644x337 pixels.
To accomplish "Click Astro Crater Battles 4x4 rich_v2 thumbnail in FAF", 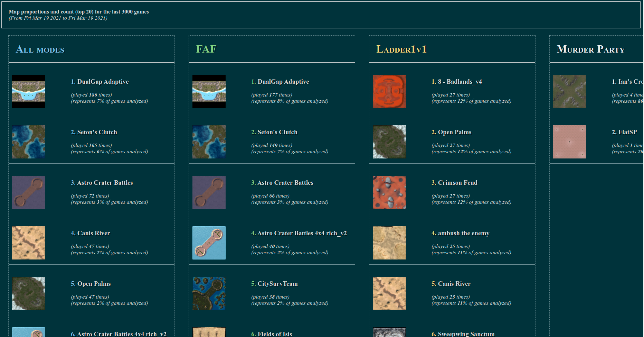I will 209,243.
